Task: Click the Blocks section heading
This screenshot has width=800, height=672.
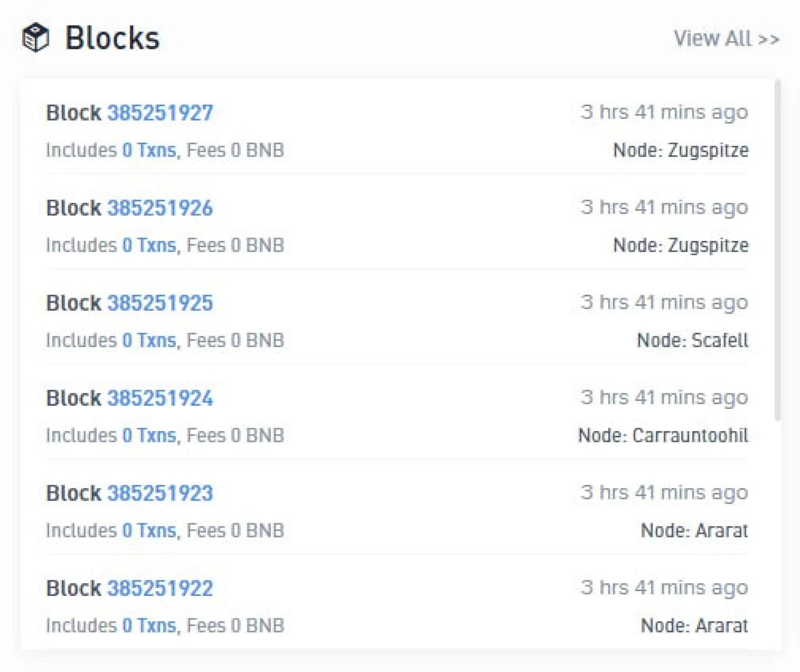Action: coord(112,38)
